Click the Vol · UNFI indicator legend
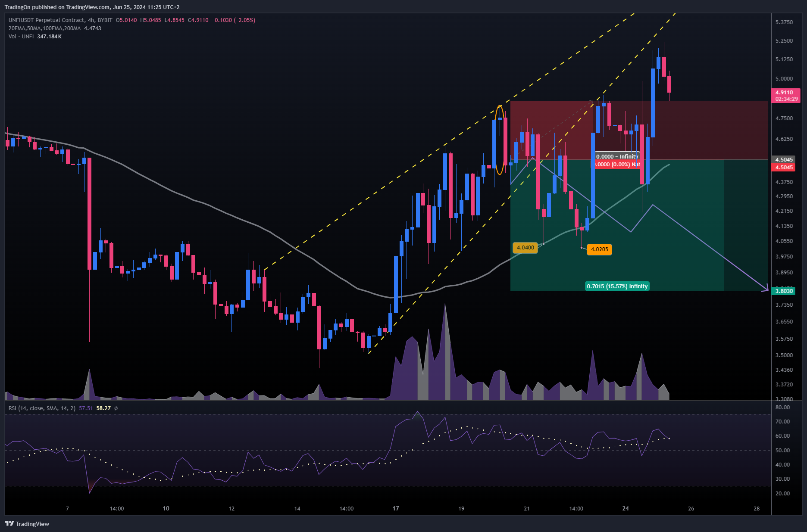Image resolution: width=807 pixels, height=532 pixels. (21, 36)
